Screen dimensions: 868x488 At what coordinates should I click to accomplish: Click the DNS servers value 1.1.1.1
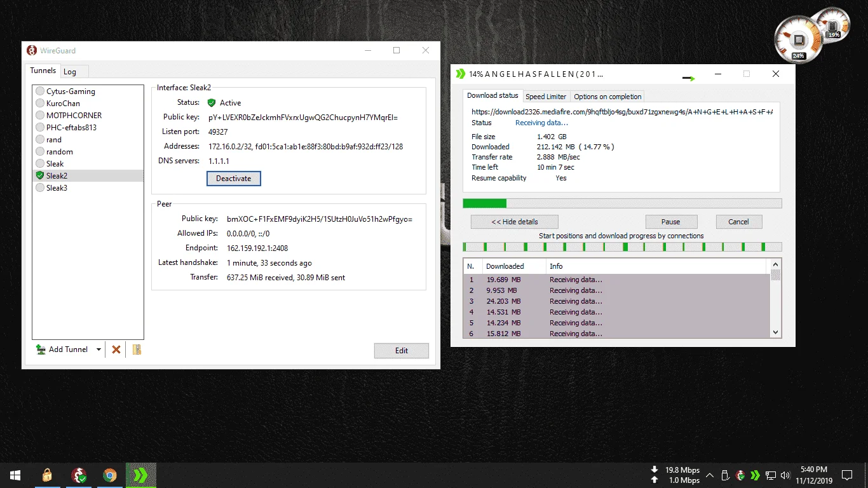pyautogui.click(x=219, y=161)
